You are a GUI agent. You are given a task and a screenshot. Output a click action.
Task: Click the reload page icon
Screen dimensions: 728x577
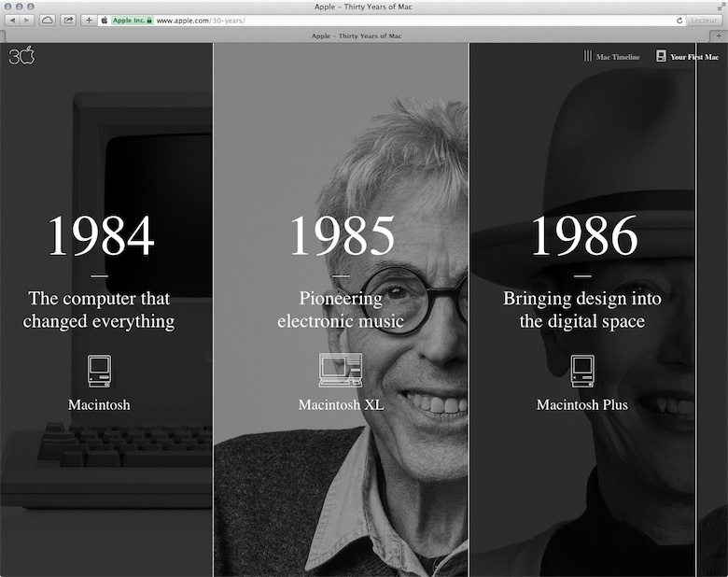679,21
